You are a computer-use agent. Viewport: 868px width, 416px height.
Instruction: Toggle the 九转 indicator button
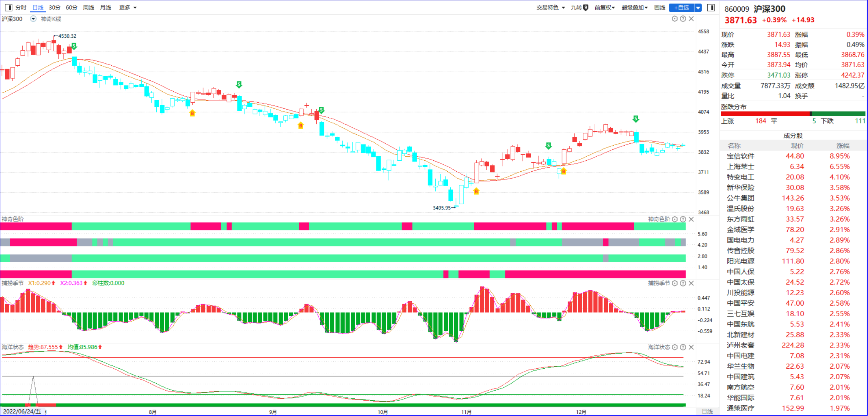580,7
